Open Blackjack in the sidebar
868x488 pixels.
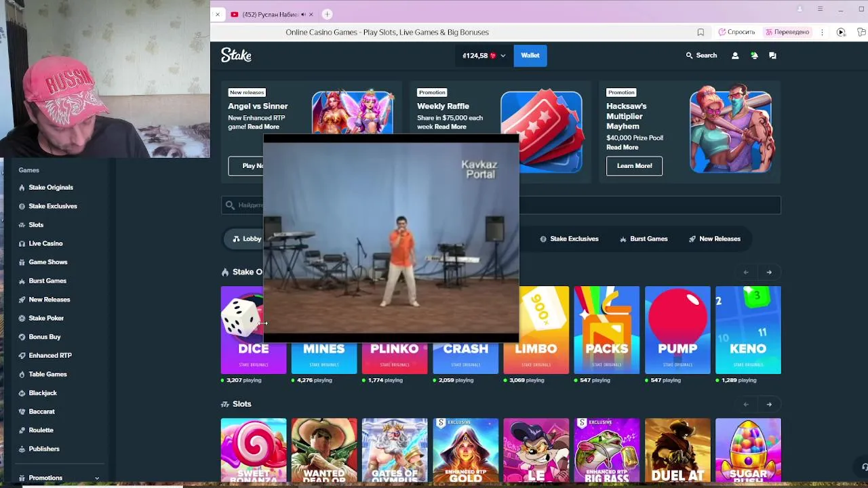click(43, 393)
